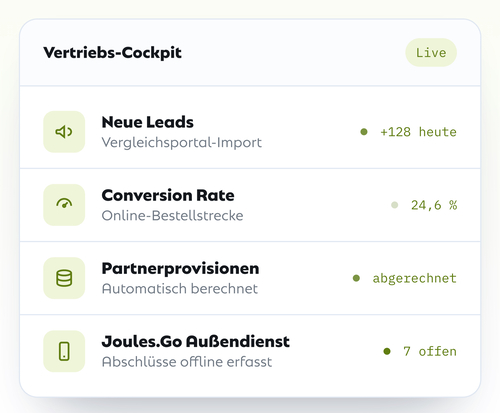Screen dimensions: 500x413
Task: Select the Joules.Go Außendienst row title
Action: click(x=196, y=341)
